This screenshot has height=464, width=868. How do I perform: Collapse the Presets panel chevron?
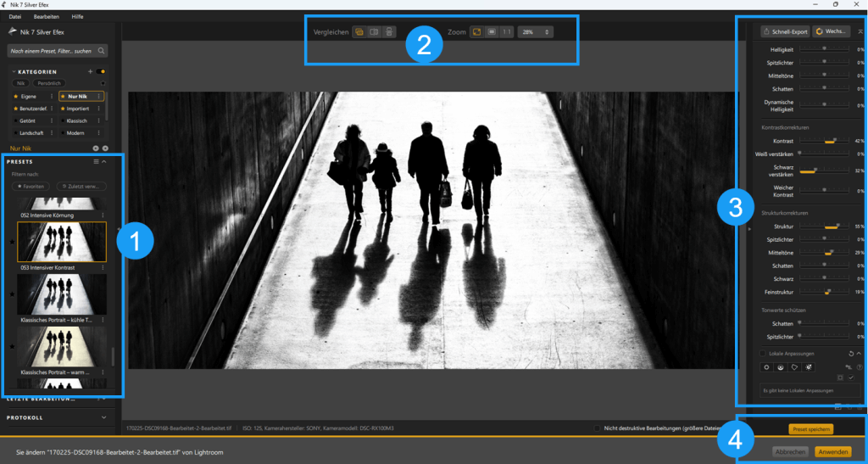pos(104,162)
